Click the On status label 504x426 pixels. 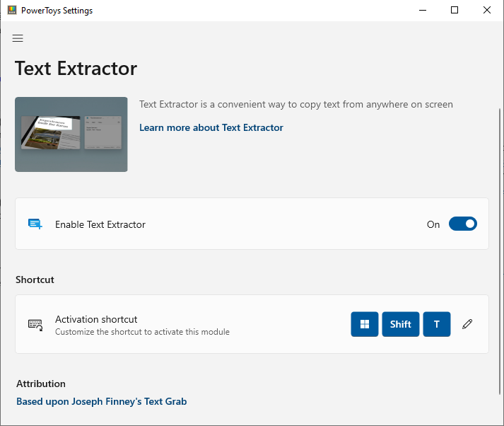[433, 224]
